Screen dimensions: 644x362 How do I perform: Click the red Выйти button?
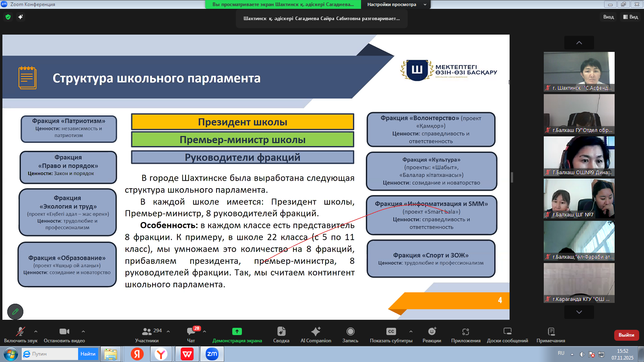[626, 335]
